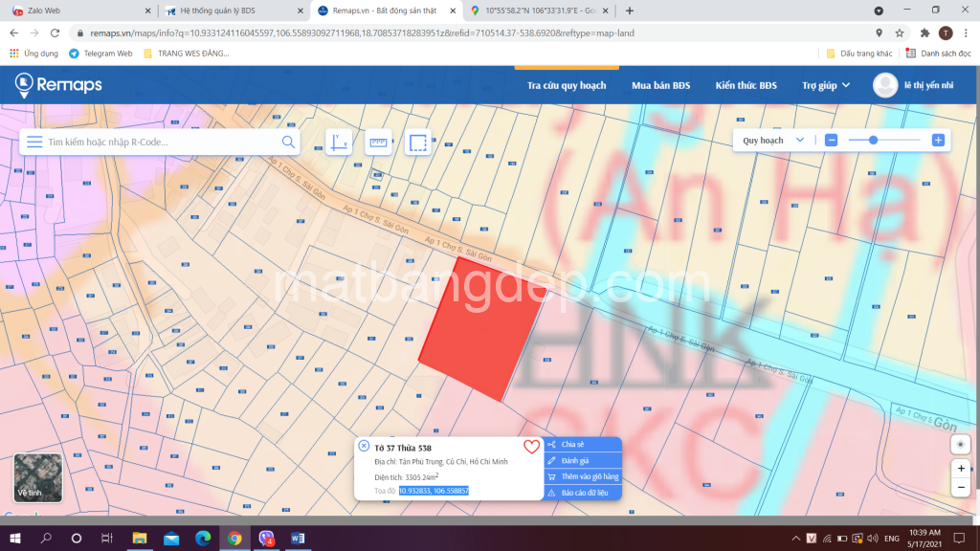
Task: Zoom in the map with plus button
Action: 961,469
